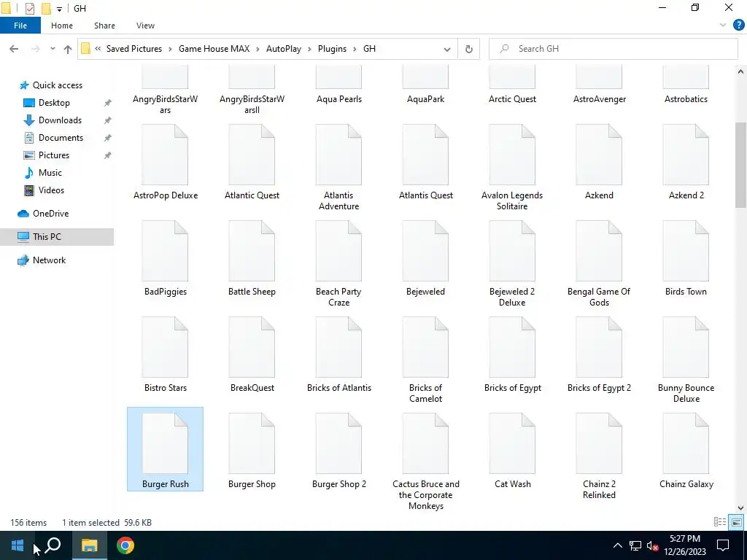747x560 pixels.
Task: Go up one folder level
Action: pos(68,49)
